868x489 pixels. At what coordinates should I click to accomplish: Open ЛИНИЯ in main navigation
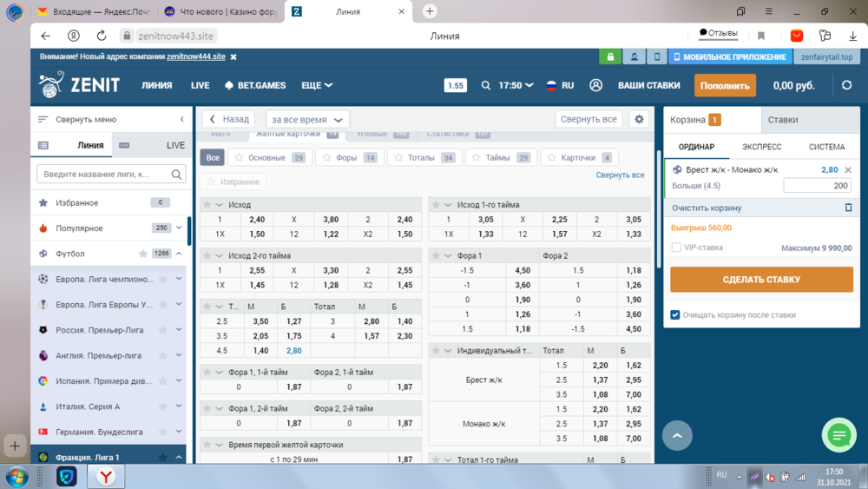(x=156, y=85)
